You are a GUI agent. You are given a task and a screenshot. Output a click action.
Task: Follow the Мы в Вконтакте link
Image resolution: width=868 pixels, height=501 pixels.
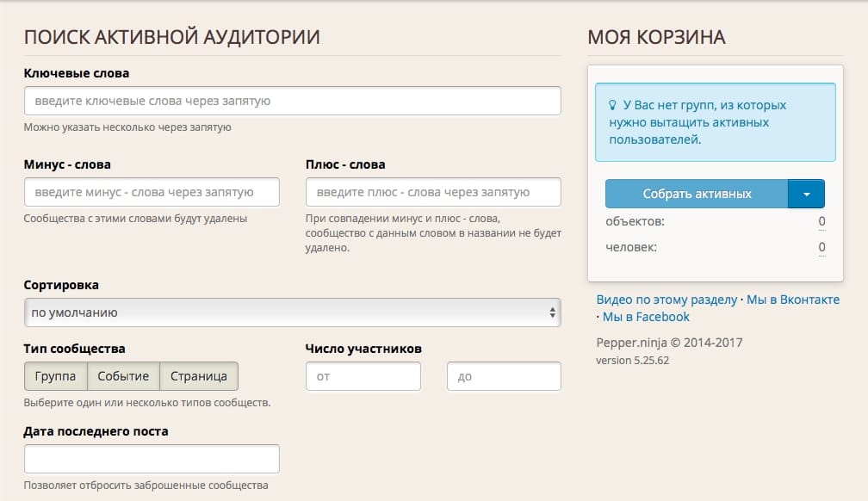coord(792,300)
